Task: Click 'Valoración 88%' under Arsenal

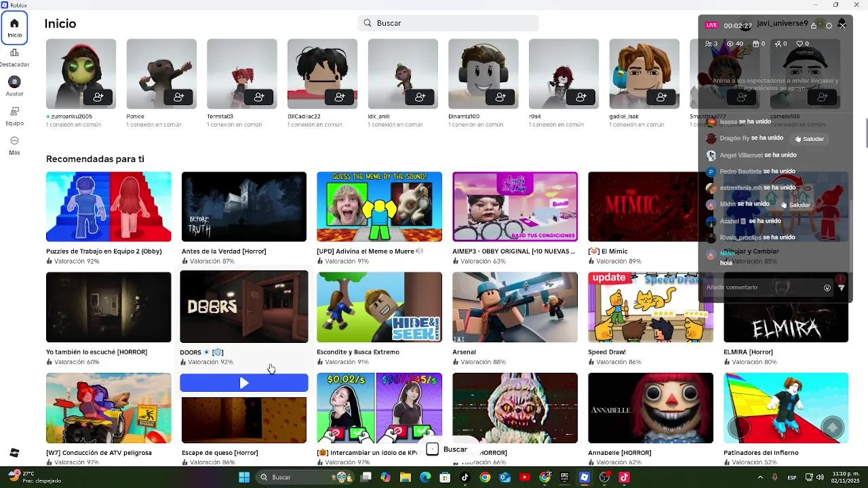Action: click(483, 362)
